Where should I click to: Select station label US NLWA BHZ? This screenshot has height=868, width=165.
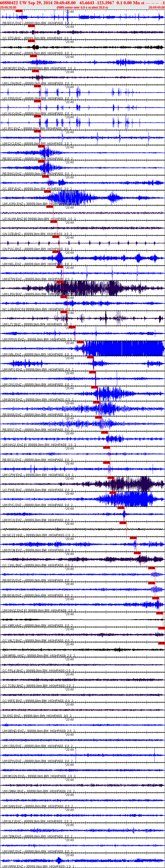13,219
